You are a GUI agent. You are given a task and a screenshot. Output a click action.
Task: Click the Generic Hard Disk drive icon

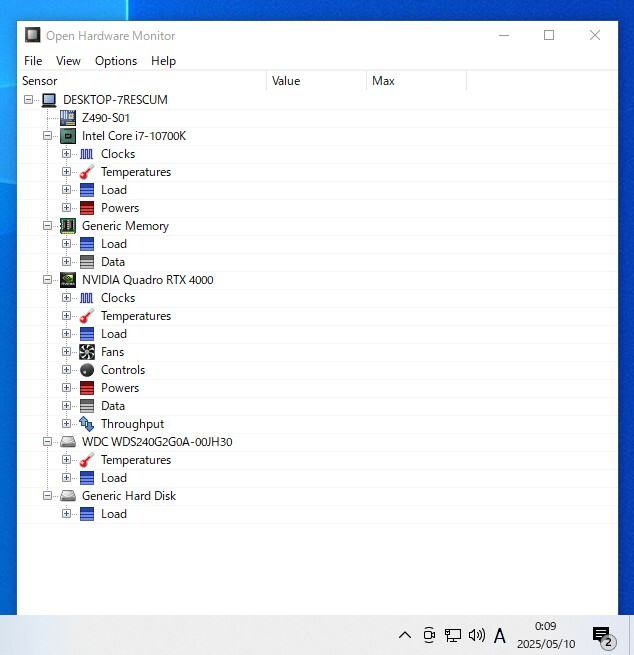coord(68,496)
